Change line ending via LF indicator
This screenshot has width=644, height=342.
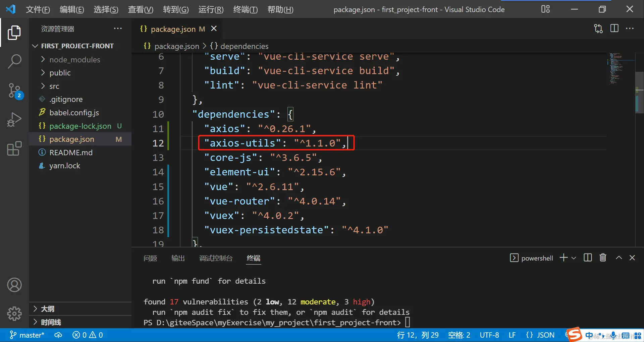[512, 335]
